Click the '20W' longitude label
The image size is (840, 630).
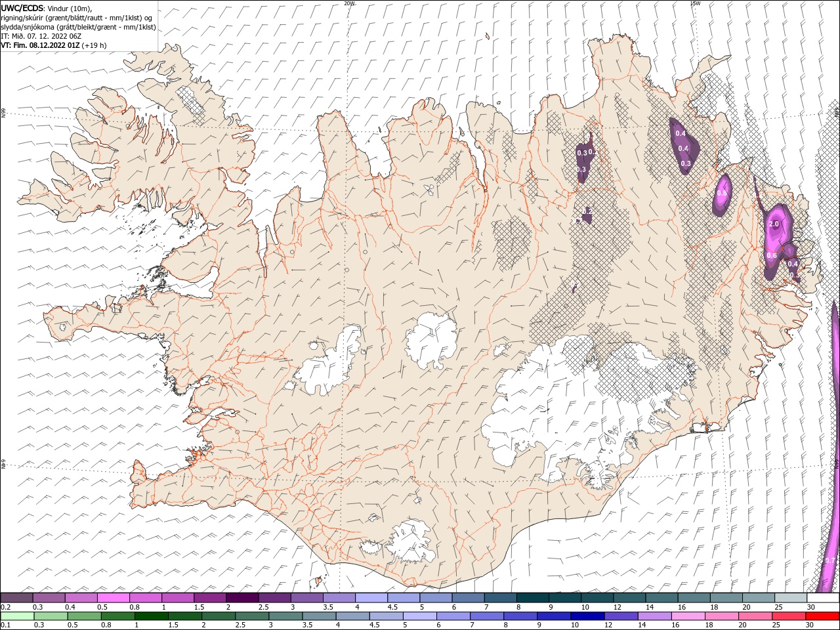pos(349,3)
